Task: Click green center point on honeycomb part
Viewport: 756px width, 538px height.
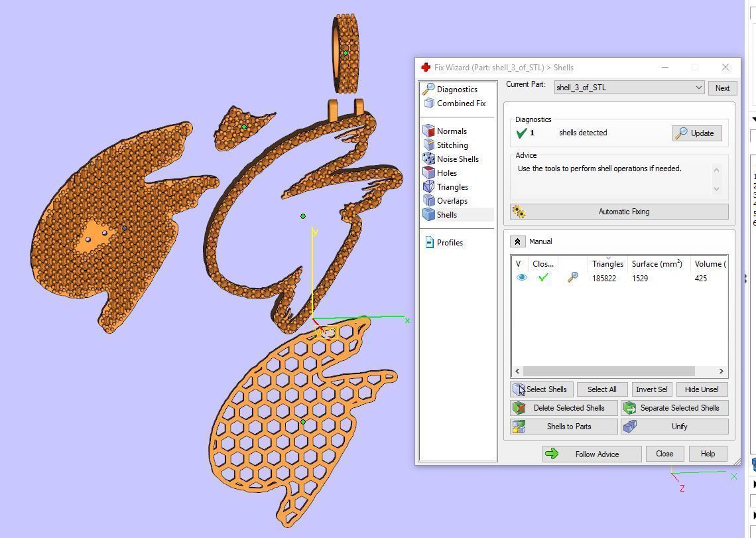Action: (303, 422)
